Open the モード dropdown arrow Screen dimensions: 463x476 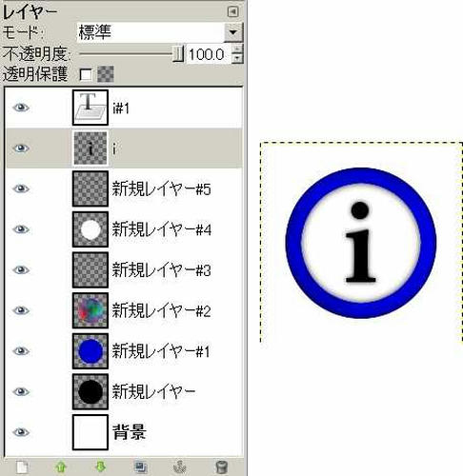coord(233,32)
